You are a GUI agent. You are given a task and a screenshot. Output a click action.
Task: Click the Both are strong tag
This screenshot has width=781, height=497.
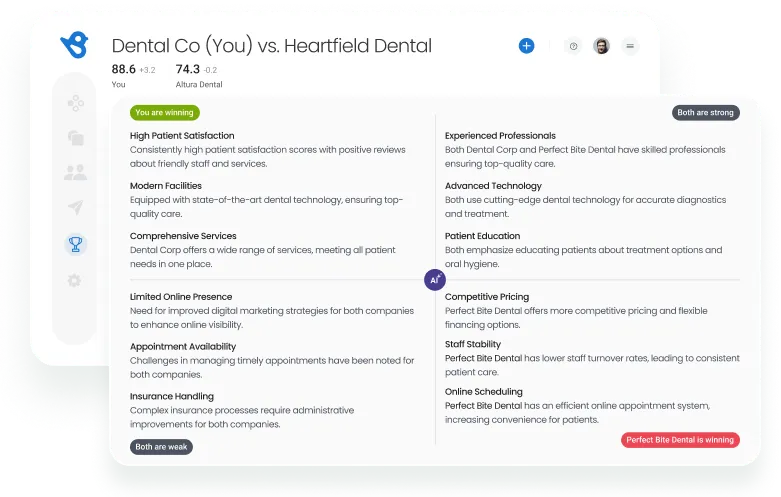point(705,113)
